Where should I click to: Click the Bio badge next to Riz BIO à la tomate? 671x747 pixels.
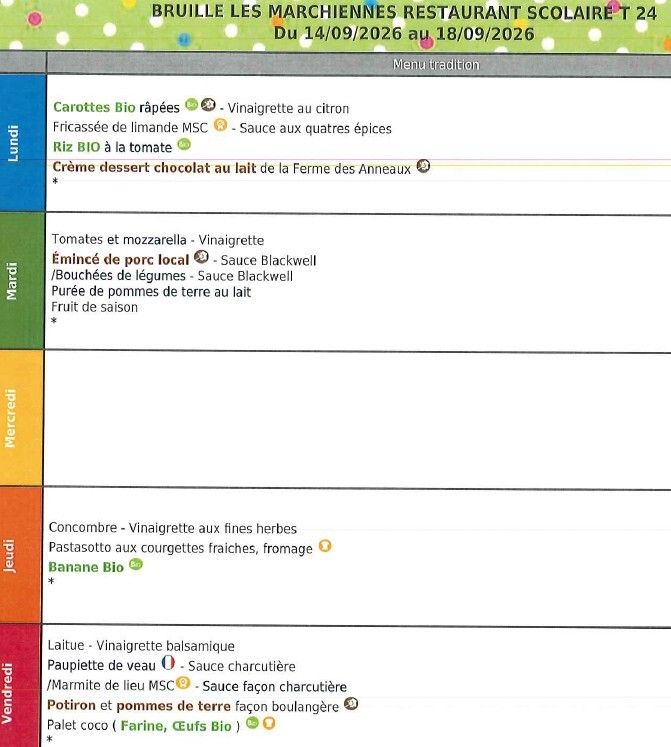184,144
